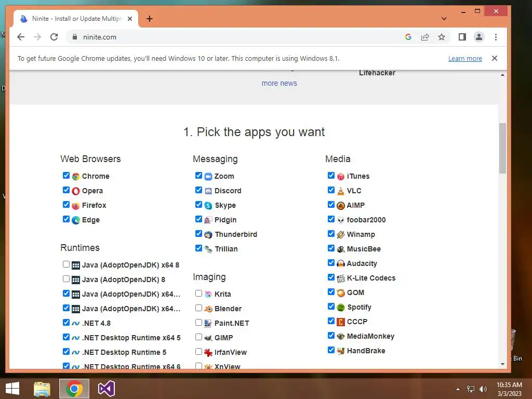Viewport: 532px width, 399px height.
Task: Click the .NET Desktop Runtime 5 label
Action: tap(124, 353)
